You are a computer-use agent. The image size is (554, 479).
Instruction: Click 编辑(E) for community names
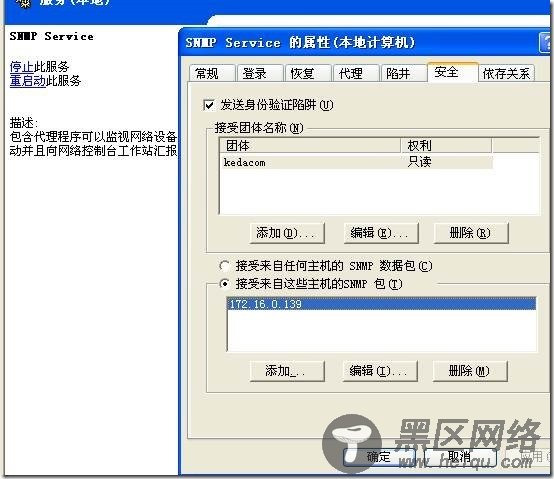[x=381, y=233]
